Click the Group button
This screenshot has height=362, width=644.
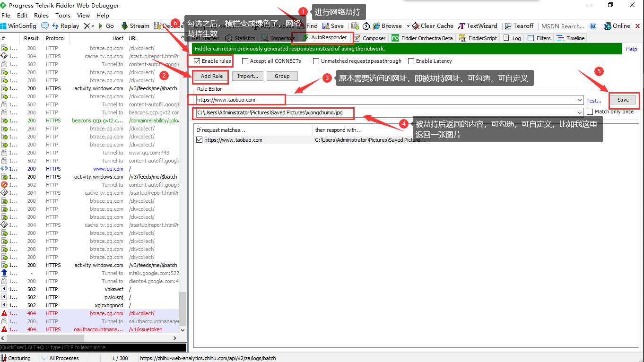point(282,76)
